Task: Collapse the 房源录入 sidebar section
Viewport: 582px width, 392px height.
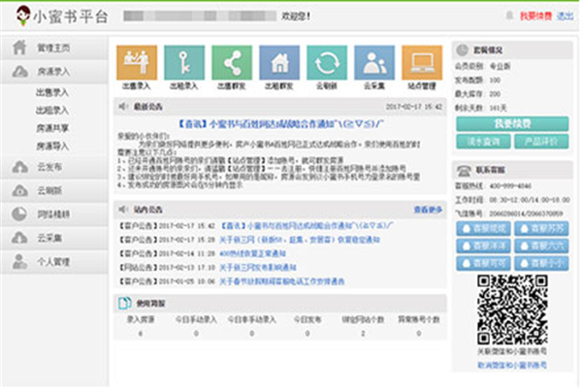Action: click(53, 71)
